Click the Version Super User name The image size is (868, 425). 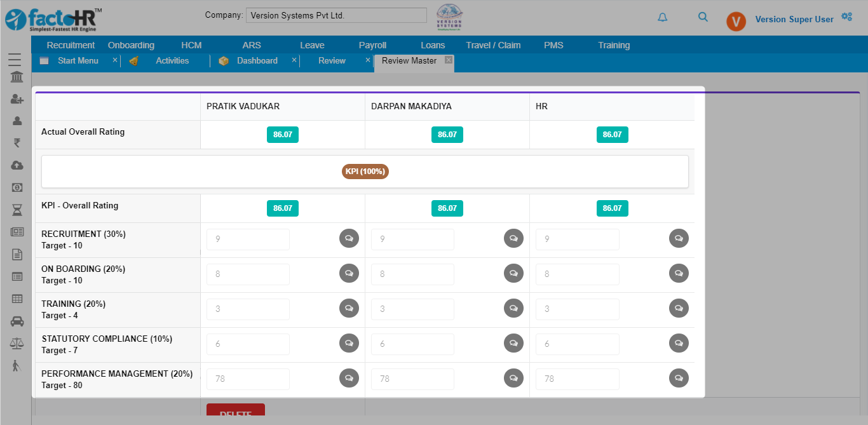click(x=794, y=20)
